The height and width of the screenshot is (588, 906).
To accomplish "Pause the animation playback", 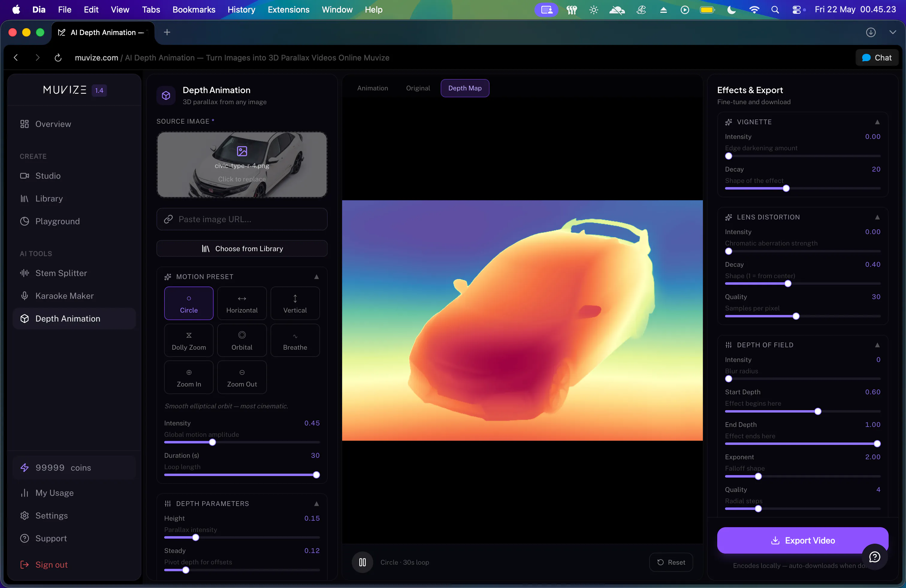I will click(363, 562).
